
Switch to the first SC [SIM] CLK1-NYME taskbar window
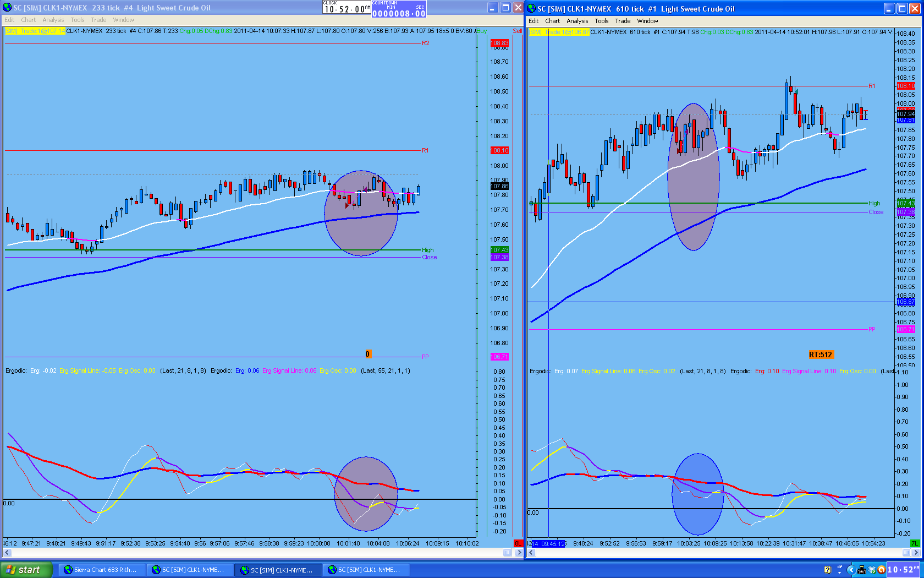(x=189, y=570)
